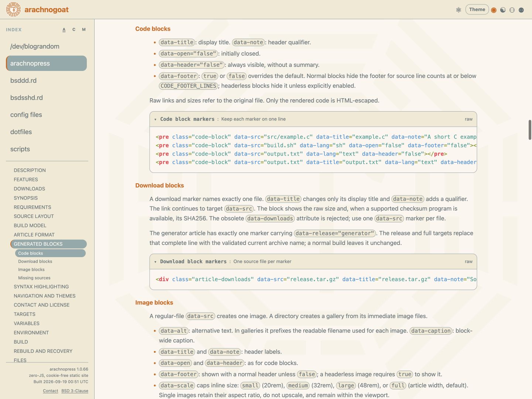
Task: Click the Download blocks heading
Action: click(160, 185)
